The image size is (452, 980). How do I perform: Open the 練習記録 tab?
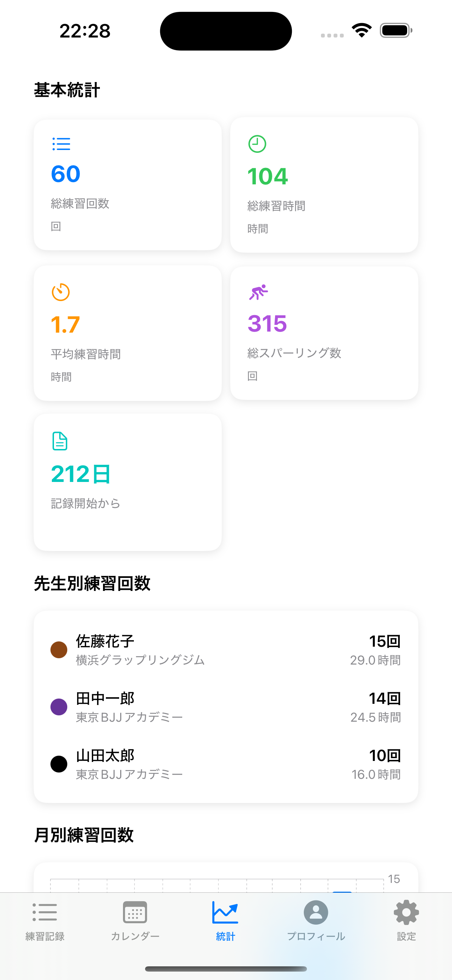coord(45,920)
